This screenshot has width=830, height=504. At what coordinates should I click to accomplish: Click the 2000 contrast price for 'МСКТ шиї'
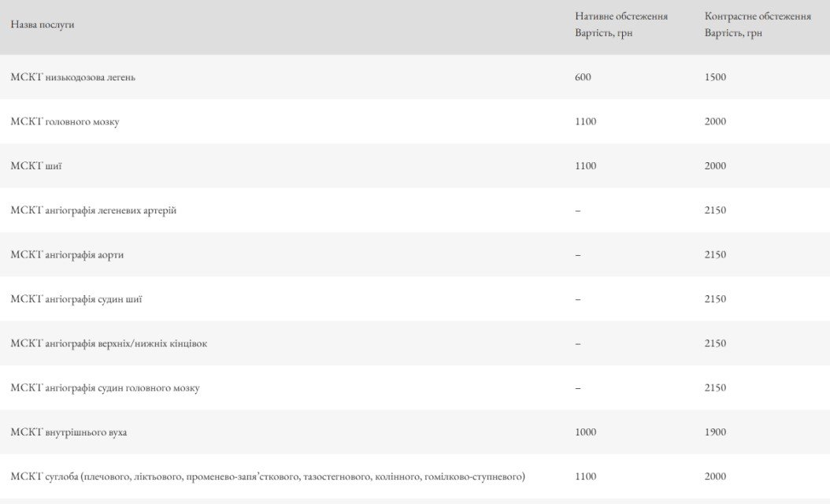[x=715, y=166]
